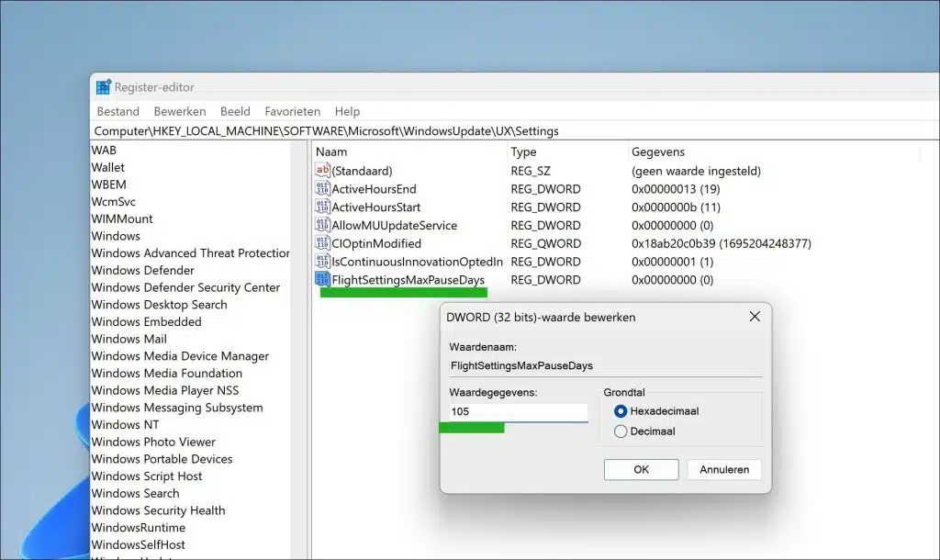Select the Windows Mail key
The height and width of the screenshot is (560, 940).
coord(129,339)
